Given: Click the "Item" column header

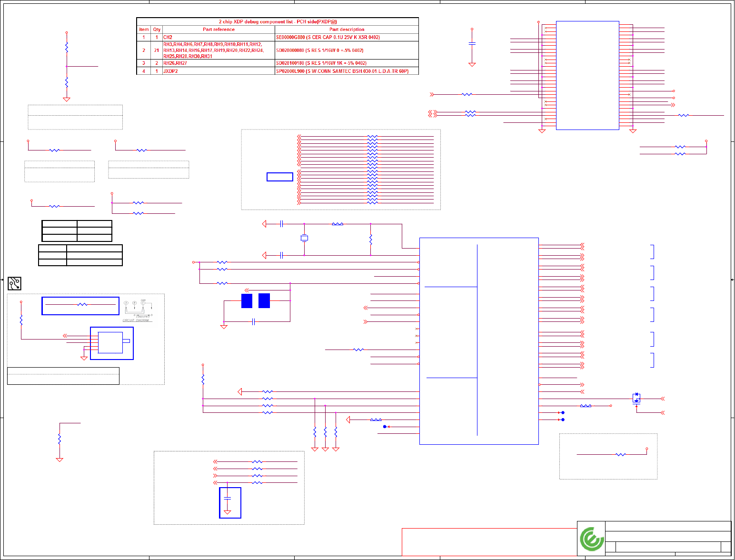Looking at the screenshot, I should click(x=144, y=30).
